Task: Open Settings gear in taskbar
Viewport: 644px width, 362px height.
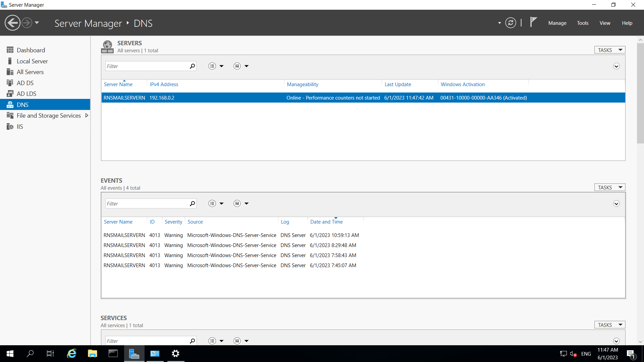Action: [x=175, y=354]
